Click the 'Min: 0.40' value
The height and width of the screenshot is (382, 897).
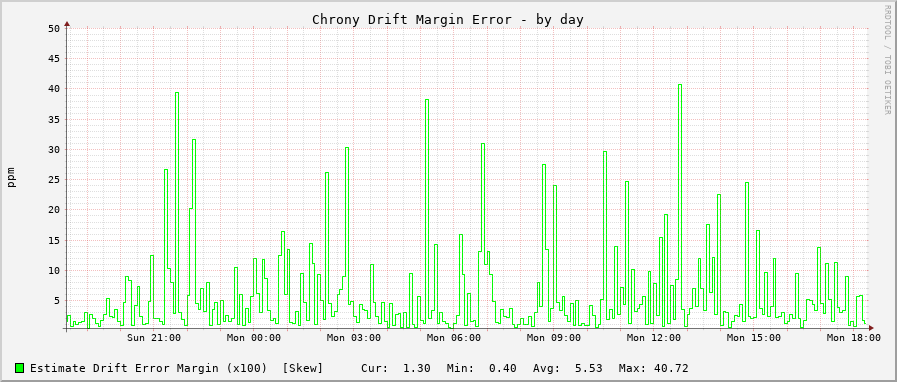click(x=482, y=368)
